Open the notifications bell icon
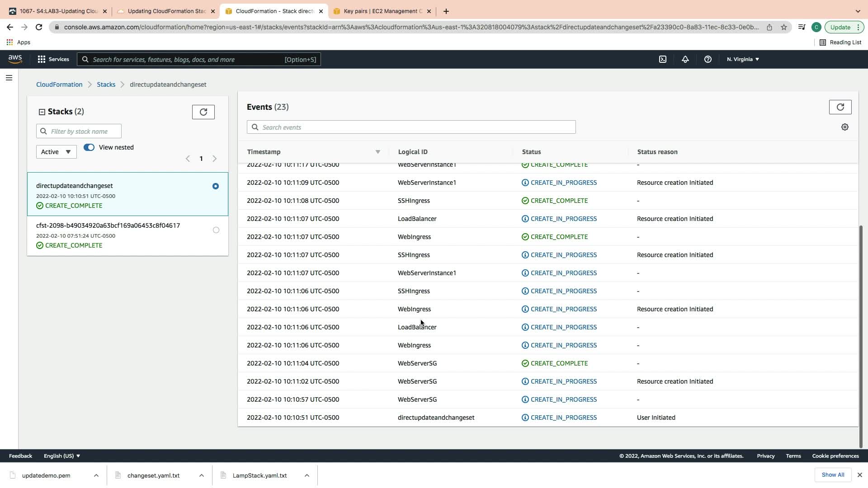Image resolution: width=868 pixels, height=488 pixels. [685, 59]
